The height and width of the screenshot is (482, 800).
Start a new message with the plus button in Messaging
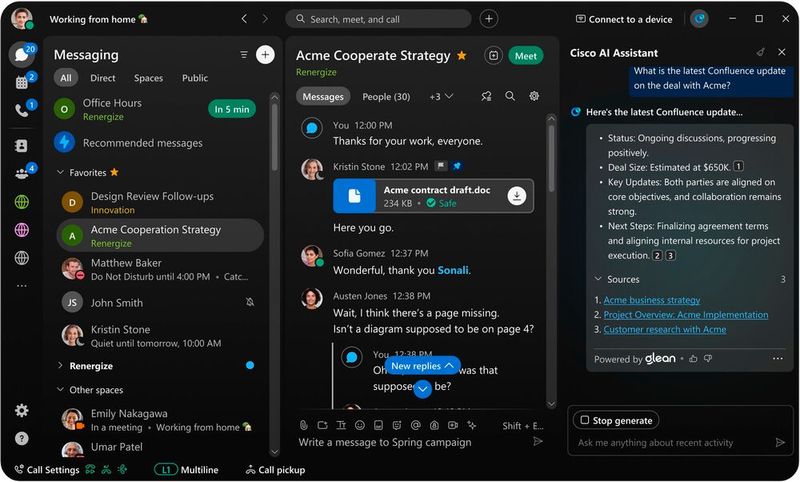(265, 55)
